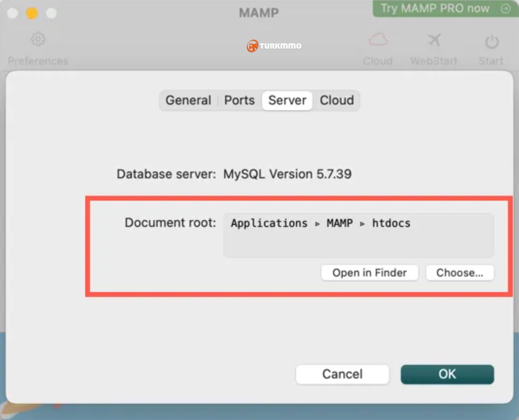The height and width of the screenshot is (420, 519).
Task: Switch to the Ports tab
Action: pos(239,100)
